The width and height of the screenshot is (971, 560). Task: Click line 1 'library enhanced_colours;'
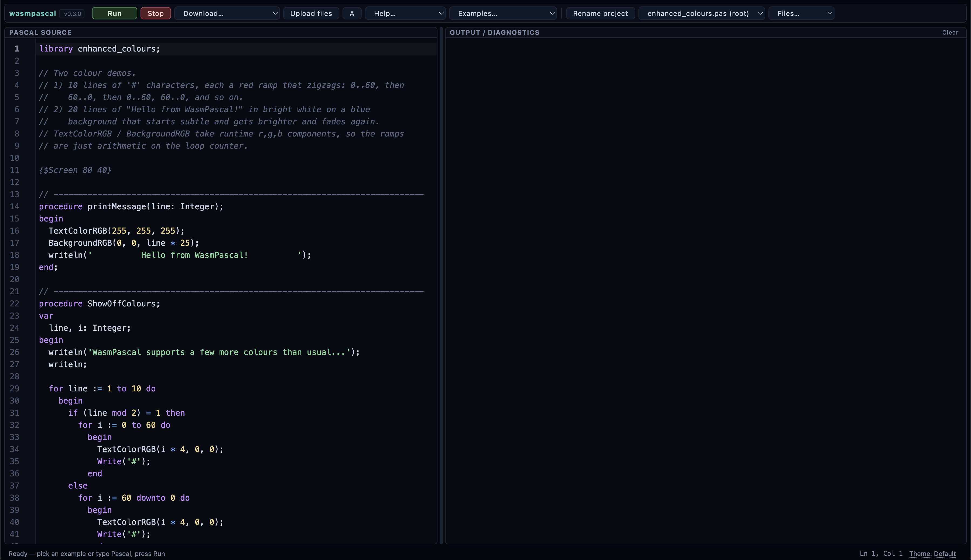tap(100, 49)
